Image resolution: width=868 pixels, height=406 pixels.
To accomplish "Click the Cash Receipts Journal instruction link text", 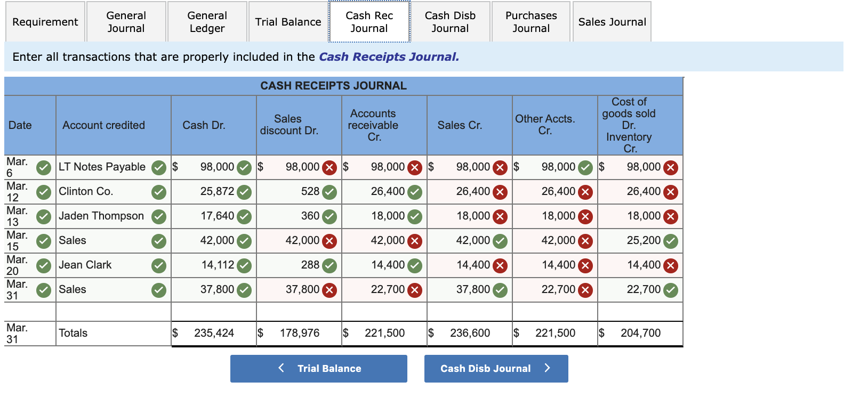I will click(x=389, y=57).
